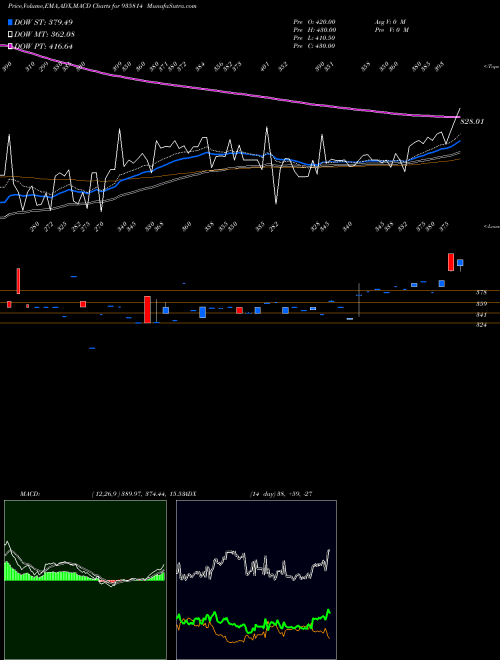Click the latest red candle at far right
This screenshot has width=500, height=660.
pyautogui.click(x=451, y=262)
